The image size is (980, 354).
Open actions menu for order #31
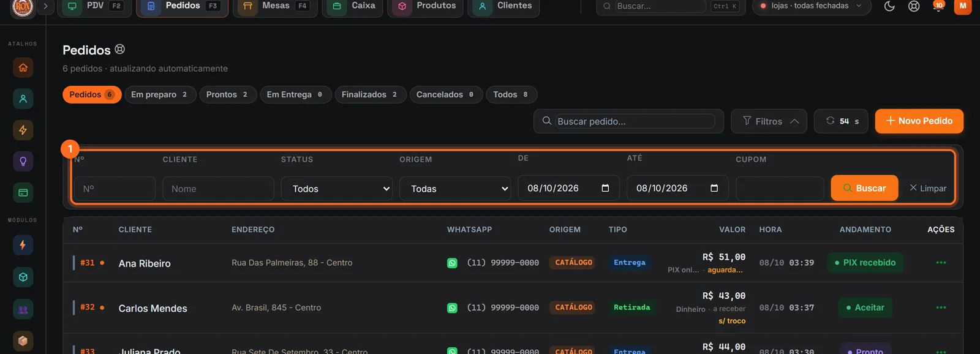pyautogui.click(x=941, y=263)
